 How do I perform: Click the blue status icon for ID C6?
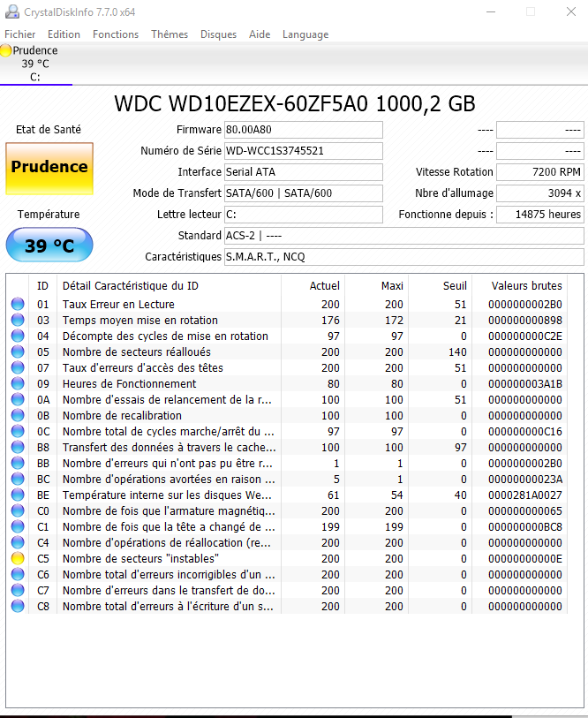[18, 574]
